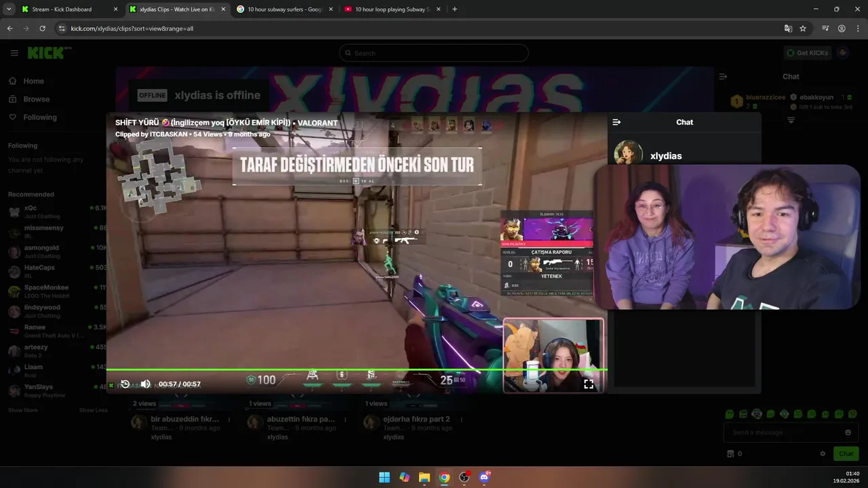The height and width of the screenshot is (488, 868).
Task: Click xlydias avatar in clip chat panel
Action: [628, 153]
